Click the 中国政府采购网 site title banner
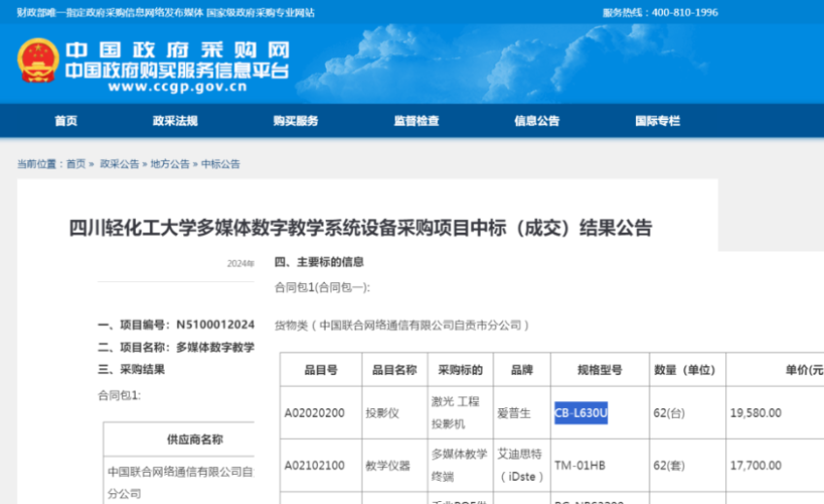This screenshot has height=504, width=824. [x=177, y=50]
